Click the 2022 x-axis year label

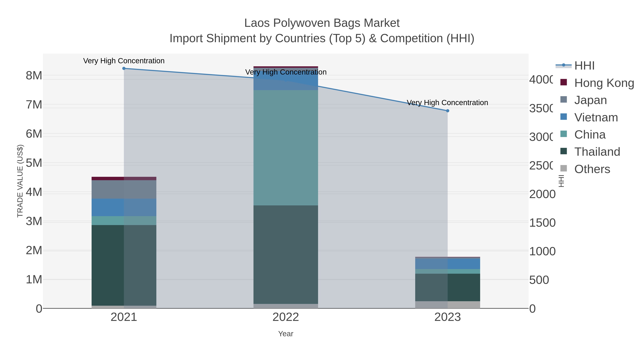click(x=286, y=317)
